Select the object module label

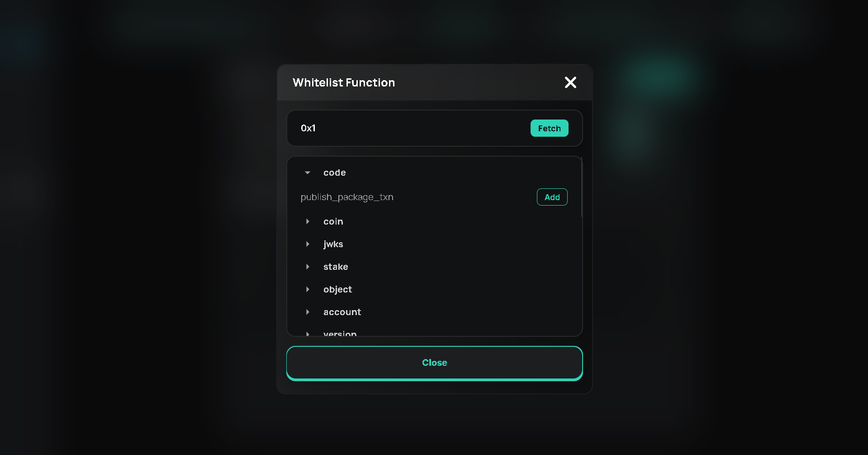(337, 289)
